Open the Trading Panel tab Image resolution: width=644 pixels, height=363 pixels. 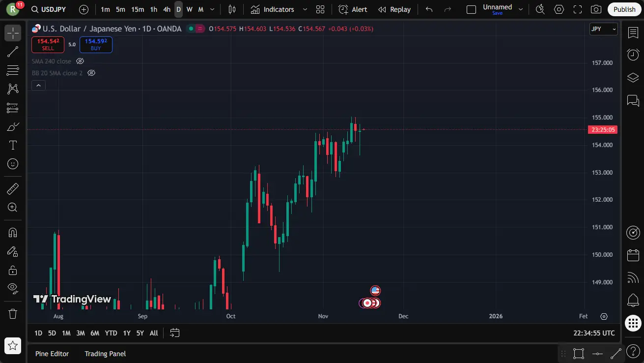105,354
